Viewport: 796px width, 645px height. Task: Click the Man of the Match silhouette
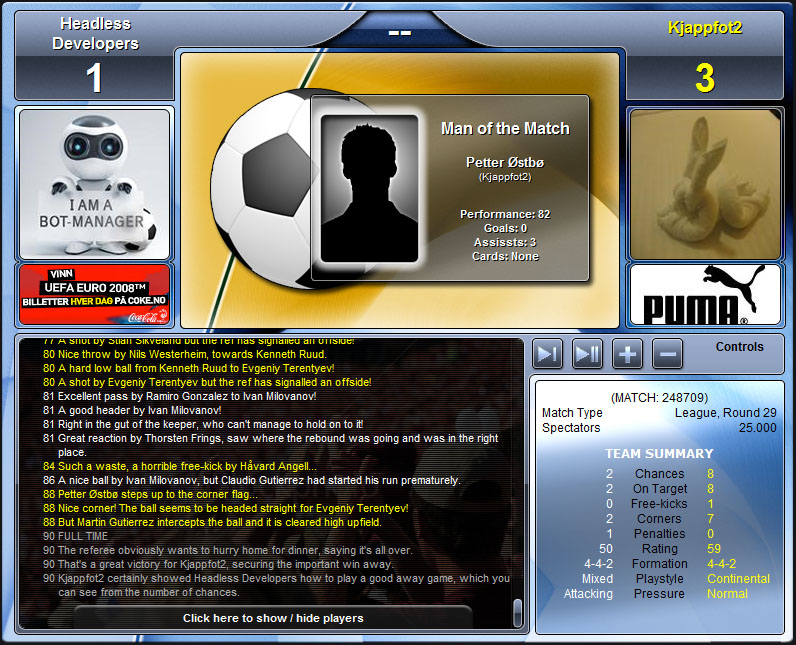pos(369,187)
